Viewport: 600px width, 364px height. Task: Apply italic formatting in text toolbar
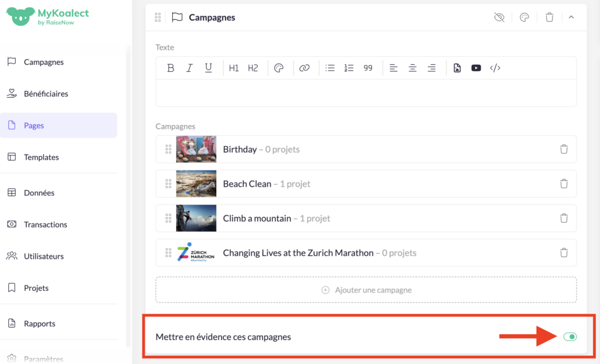(189, 68)
